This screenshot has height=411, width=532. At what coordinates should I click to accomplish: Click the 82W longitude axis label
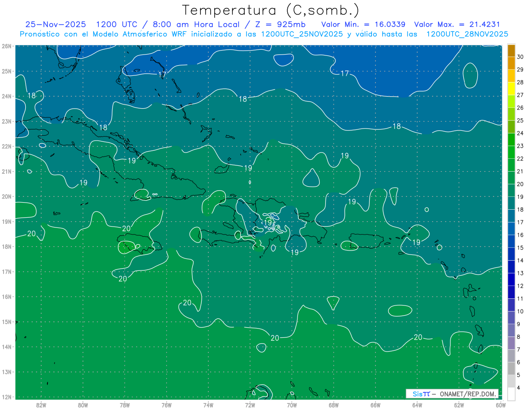coord(41,405)
